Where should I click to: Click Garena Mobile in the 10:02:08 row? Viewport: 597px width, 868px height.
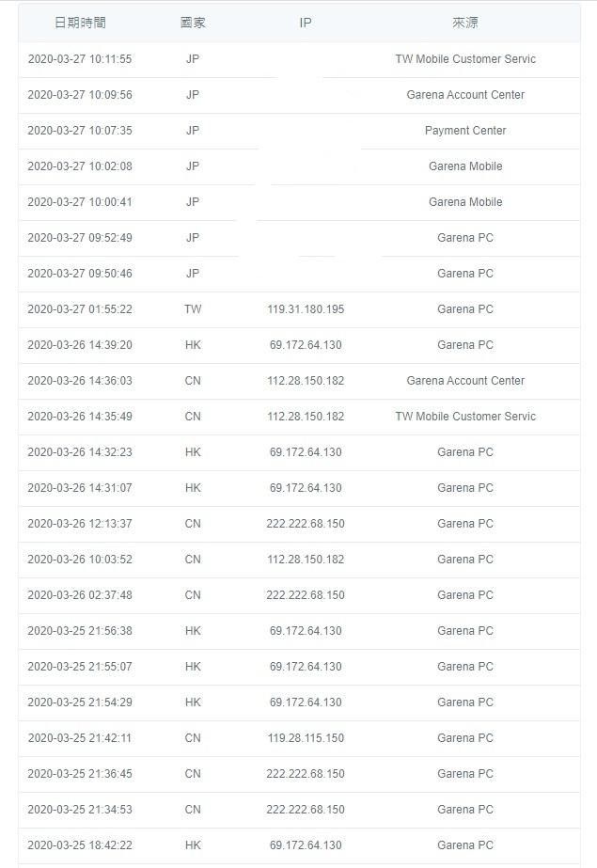[x=465, y=166]
